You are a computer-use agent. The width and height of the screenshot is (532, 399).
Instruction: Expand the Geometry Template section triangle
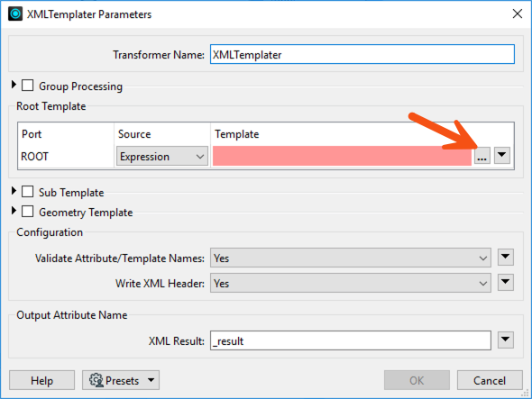coord(14,211)
